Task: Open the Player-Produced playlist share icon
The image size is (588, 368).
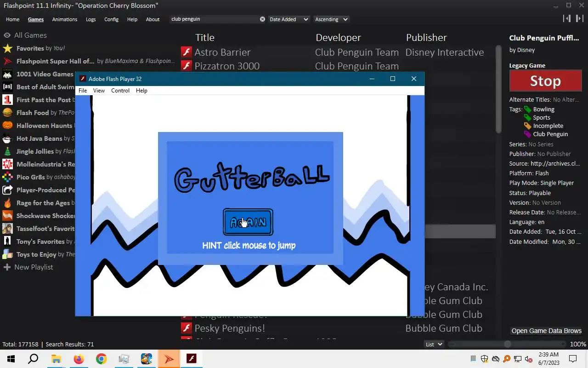Action: point(7,190)
